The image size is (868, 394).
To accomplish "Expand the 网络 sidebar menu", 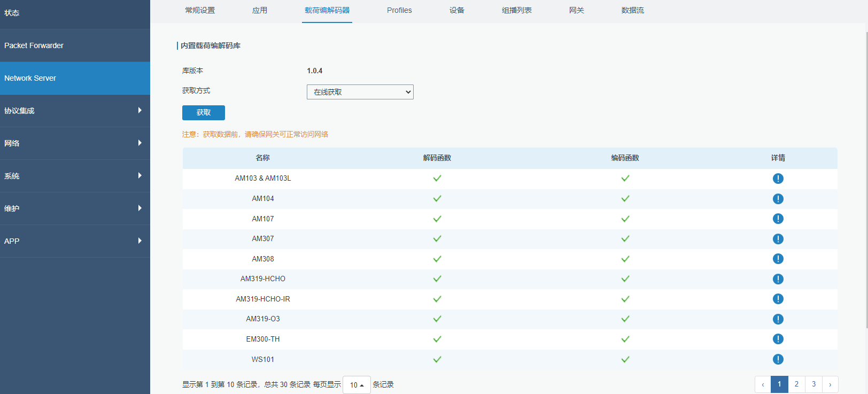I will tap(75, 143).
